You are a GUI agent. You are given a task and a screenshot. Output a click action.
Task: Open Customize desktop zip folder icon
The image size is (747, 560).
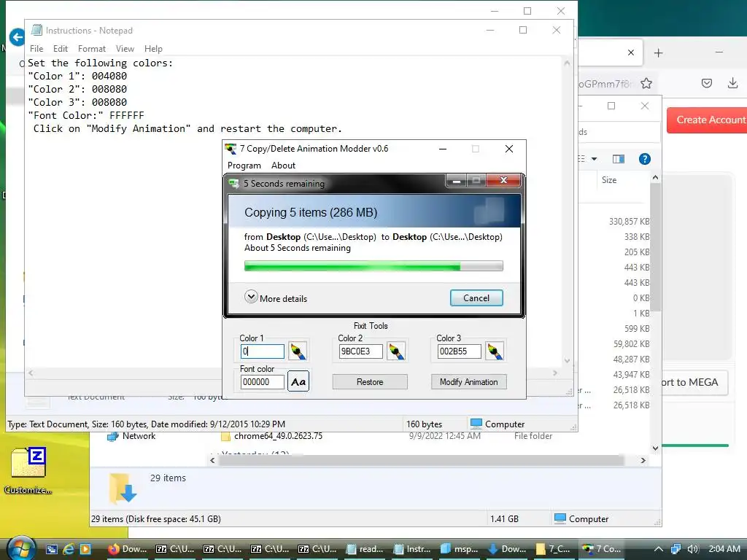coord(28,470)
